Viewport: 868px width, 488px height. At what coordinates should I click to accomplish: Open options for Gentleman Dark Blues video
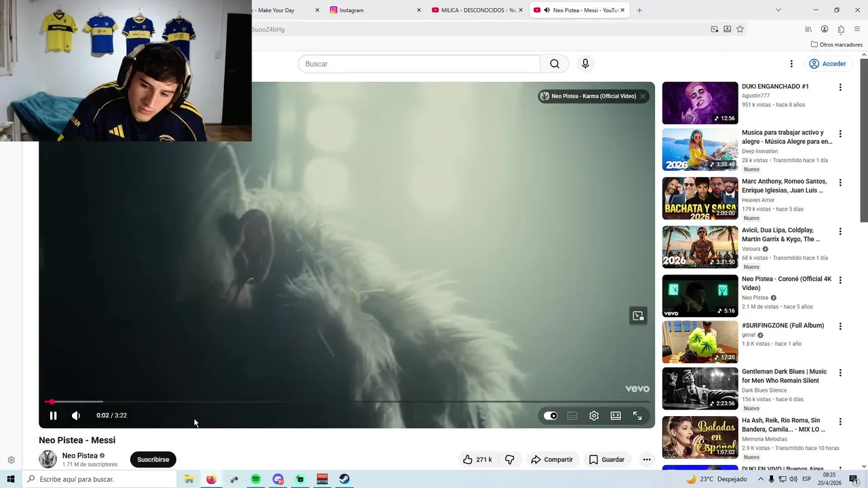[840, 373]
